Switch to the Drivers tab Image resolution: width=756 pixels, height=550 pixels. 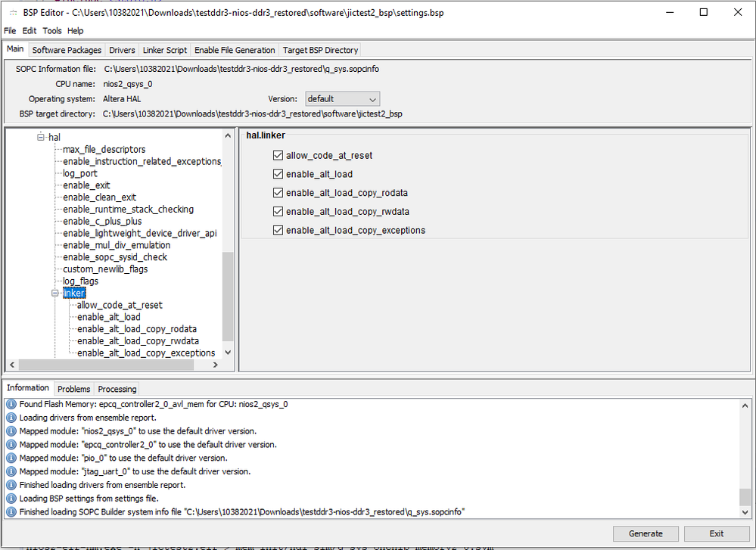click(x=122, y=50)
